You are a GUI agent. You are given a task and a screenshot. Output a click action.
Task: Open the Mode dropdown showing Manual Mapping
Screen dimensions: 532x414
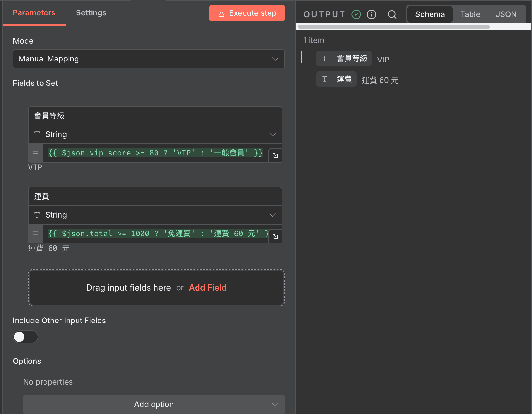point(149,59)
